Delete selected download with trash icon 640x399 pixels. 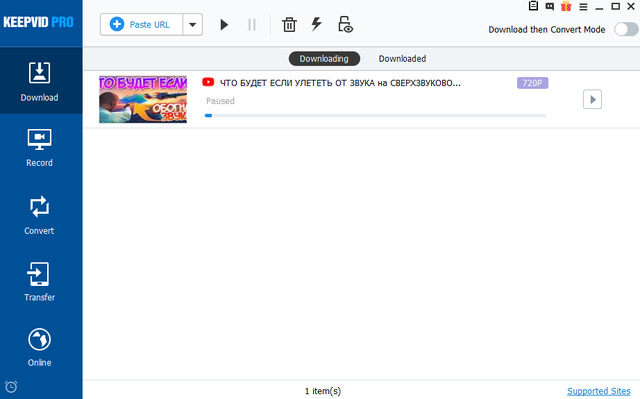point(289,24)
